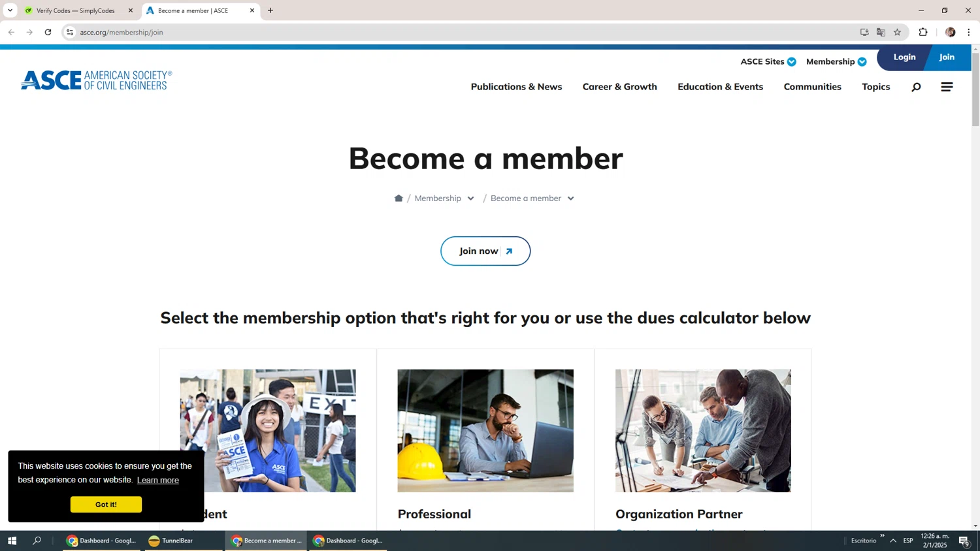Open the Organization Partner heading
980x551 pixels.
[679, 514]
